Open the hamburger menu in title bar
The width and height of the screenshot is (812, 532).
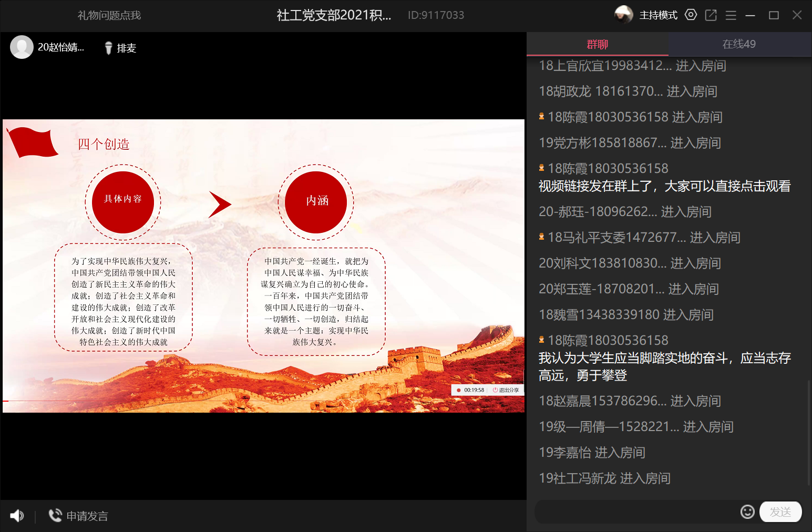tap(731, 15)
